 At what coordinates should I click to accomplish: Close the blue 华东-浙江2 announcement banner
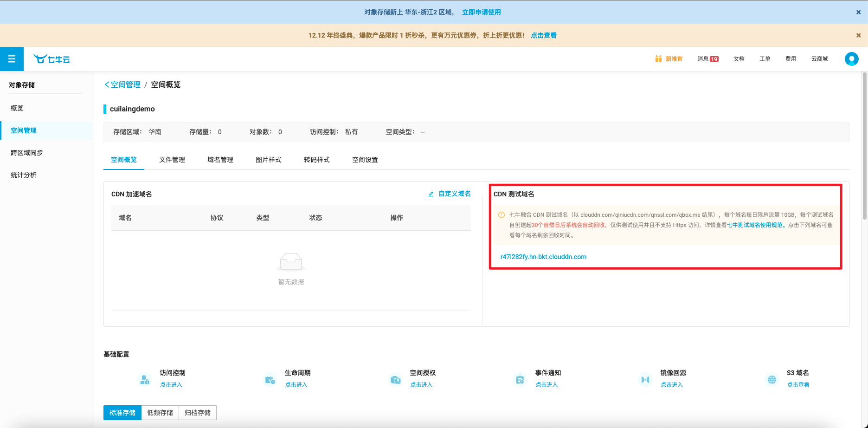pos(858,12)
